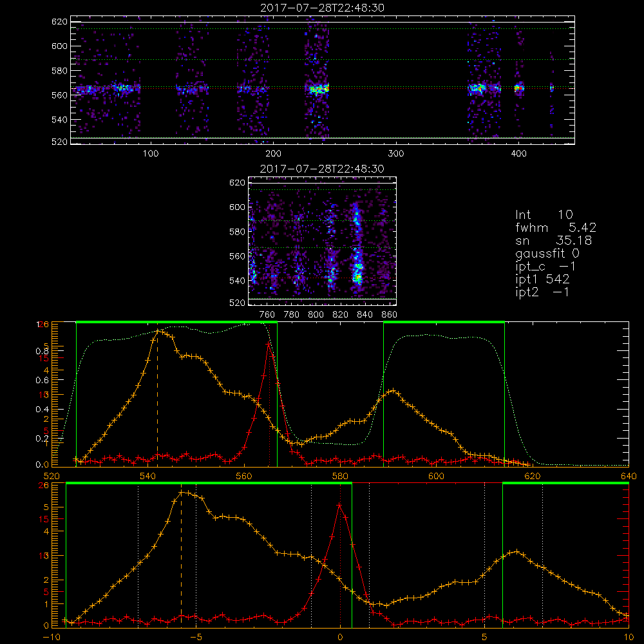Click the '-5' x-axis label of bottom plot
The image size is (644, 644).
tap(196, 638)
